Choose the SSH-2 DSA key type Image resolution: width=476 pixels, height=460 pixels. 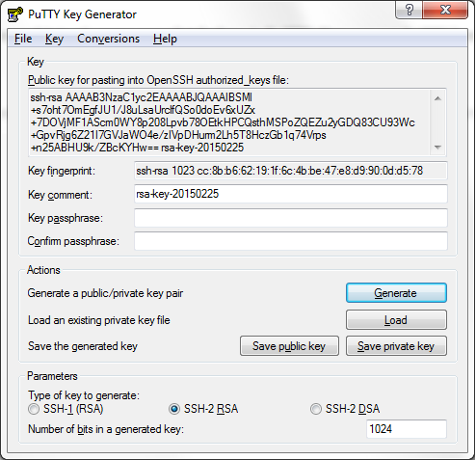tap(316, 409)
